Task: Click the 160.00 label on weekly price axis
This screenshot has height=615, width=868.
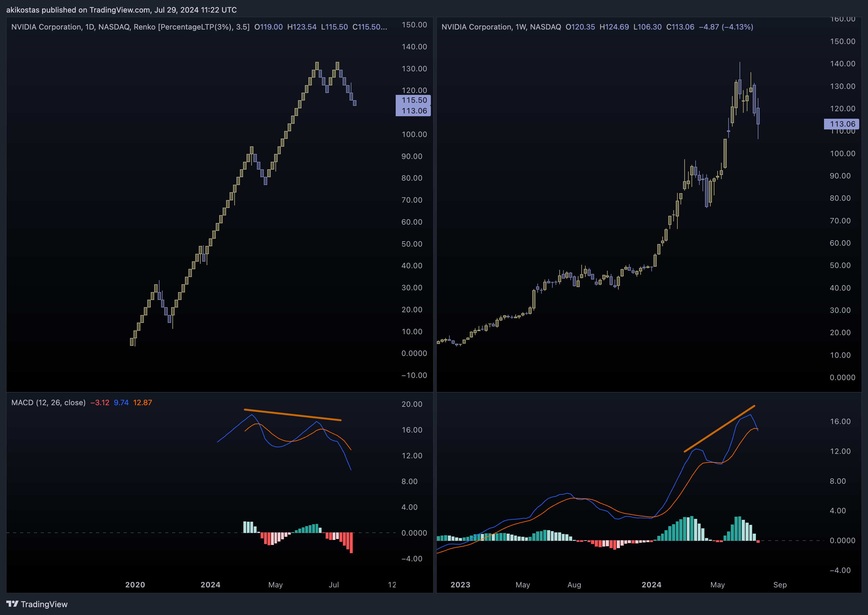Action: [x=843, y=19]
